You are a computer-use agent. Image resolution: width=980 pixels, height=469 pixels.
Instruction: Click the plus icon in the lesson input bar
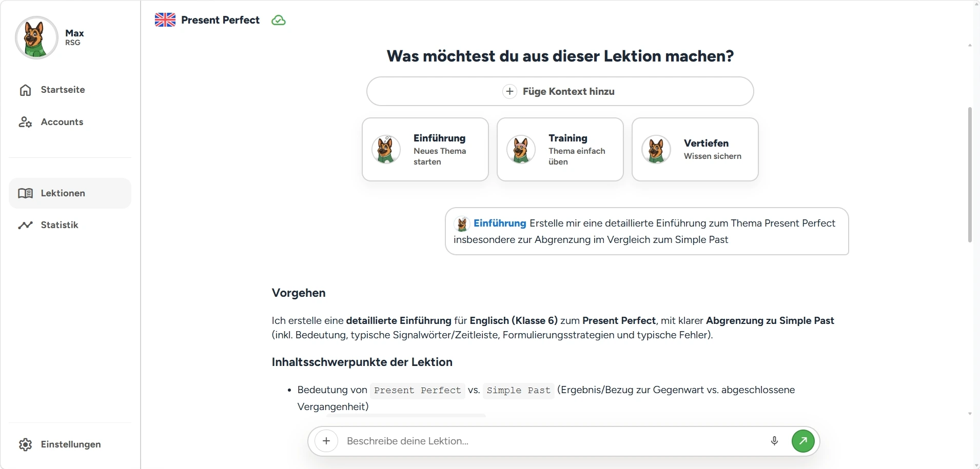point(326,441)
